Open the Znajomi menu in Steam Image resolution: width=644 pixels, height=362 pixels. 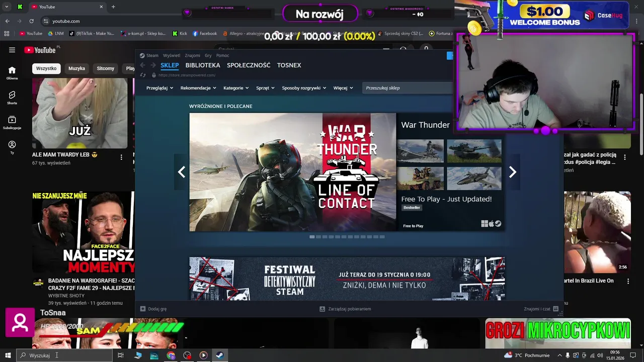click(x=192, y=55)
